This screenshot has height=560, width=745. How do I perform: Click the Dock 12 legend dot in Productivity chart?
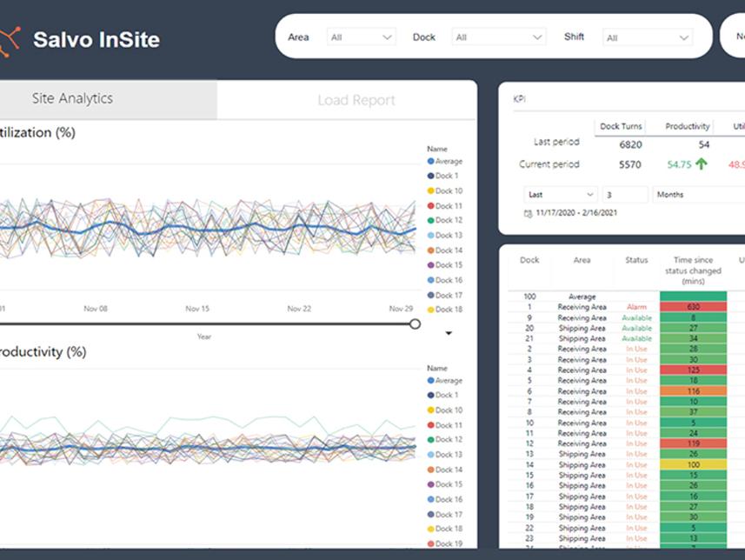(431, 440)
